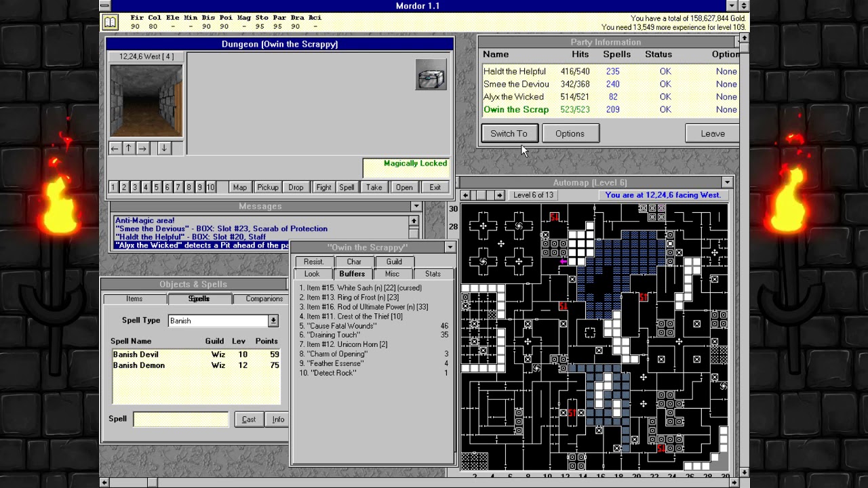868x488 pixels.
Task: Click the Drop button
Action: click(x=296, y=188)
